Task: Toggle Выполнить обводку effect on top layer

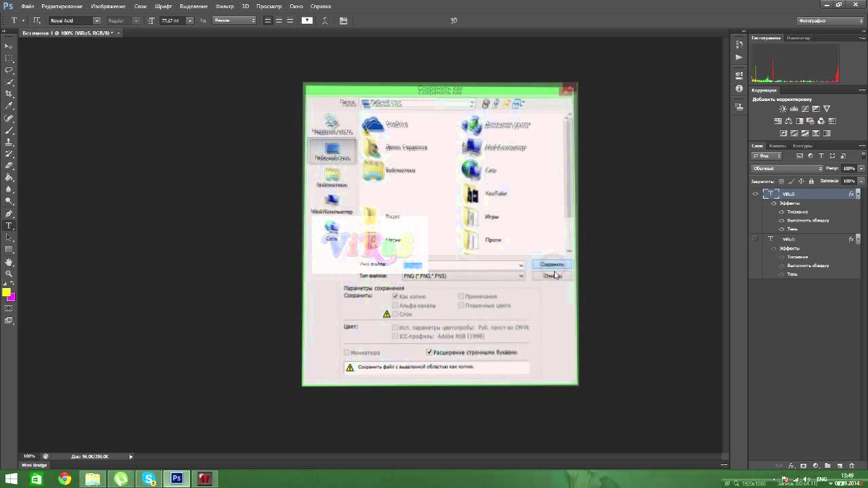Action: 781,220
